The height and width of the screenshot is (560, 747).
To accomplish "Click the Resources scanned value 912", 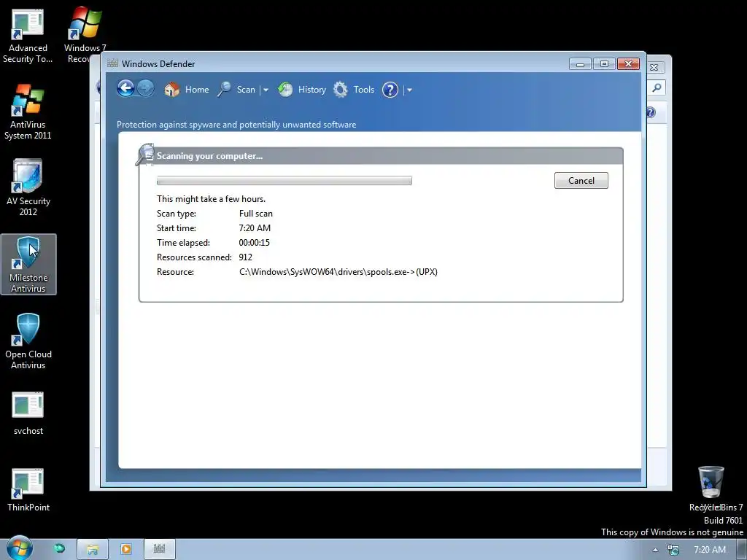I will pyautogui.click(x=245, y=257).
